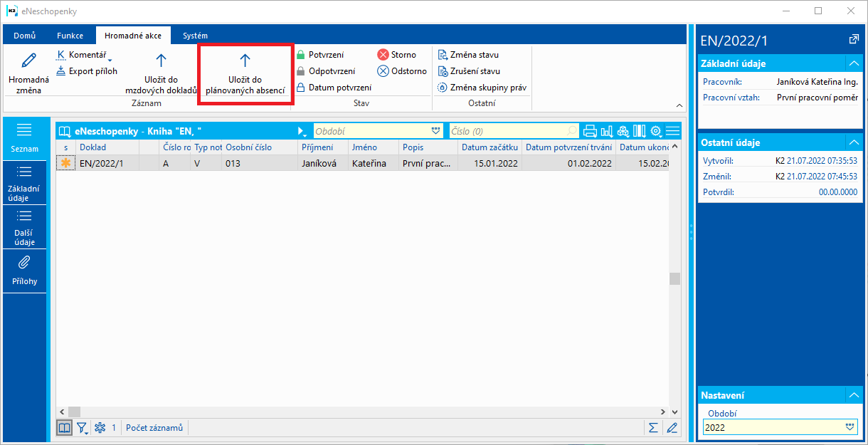868x445 pixels.
Task: Sort by the Doklad column header
Action: tap(107, 147)
